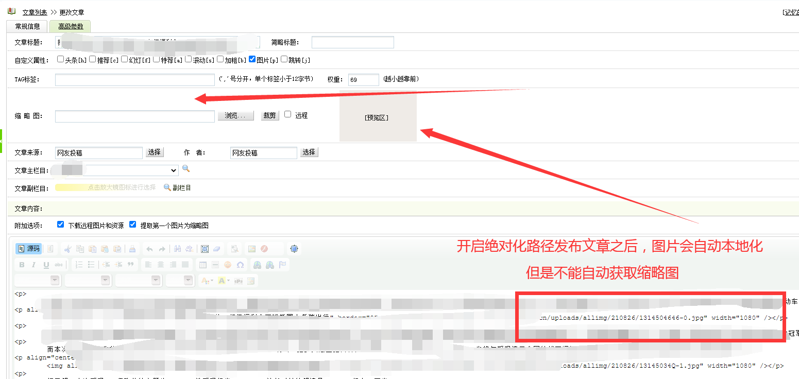Apply Strikethrough formatting
799x379 pixels.
coord(59,264)
